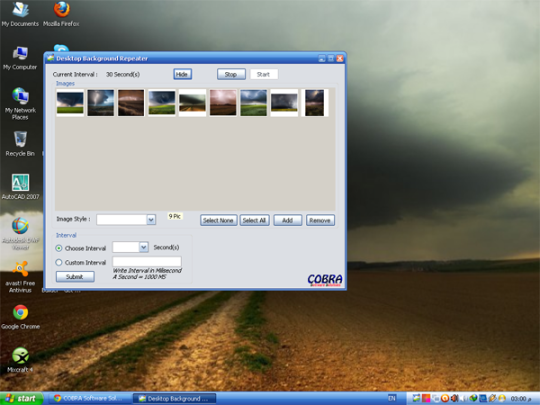
Task: Click the yellow disc tray icon
Action: click(x=502, y=398)
